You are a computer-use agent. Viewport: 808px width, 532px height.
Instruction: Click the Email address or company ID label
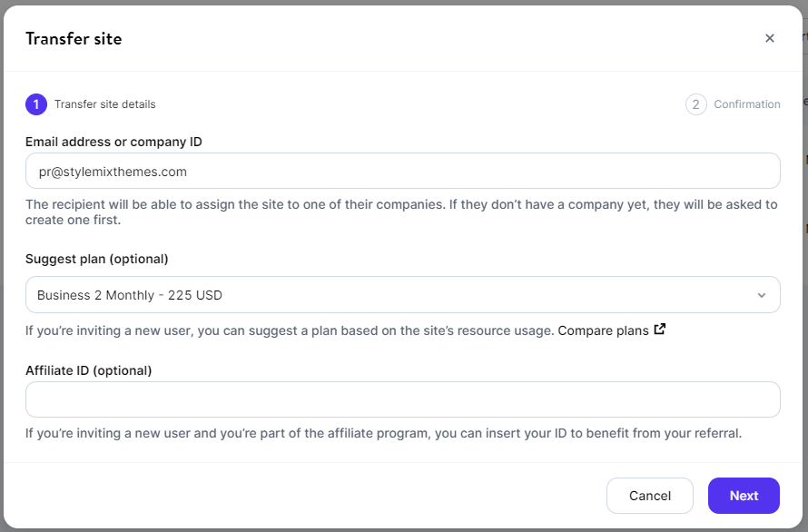(113, 142)
